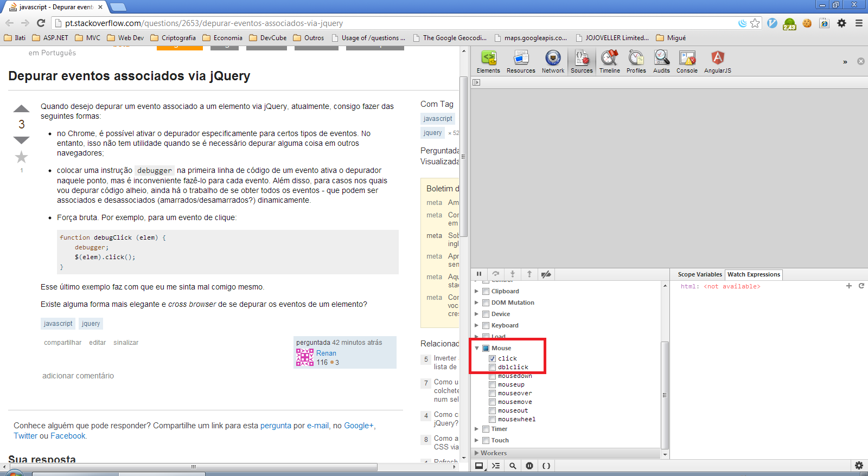Show the DevTools console drawer
Viewport: 868px width, 476px height.
pos(496,466)
